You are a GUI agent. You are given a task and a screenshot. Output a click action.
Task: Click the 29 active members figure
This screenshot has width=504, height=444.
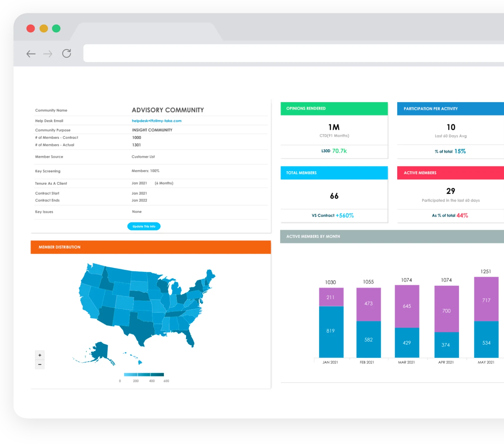pos(451,191)
